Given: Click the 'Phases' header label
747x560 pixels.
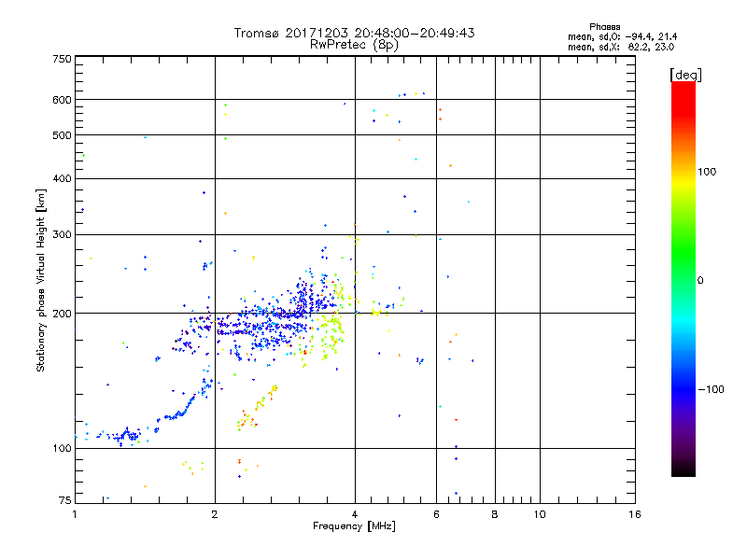Looking at the screenshot, I should click(x=604, y=27).
